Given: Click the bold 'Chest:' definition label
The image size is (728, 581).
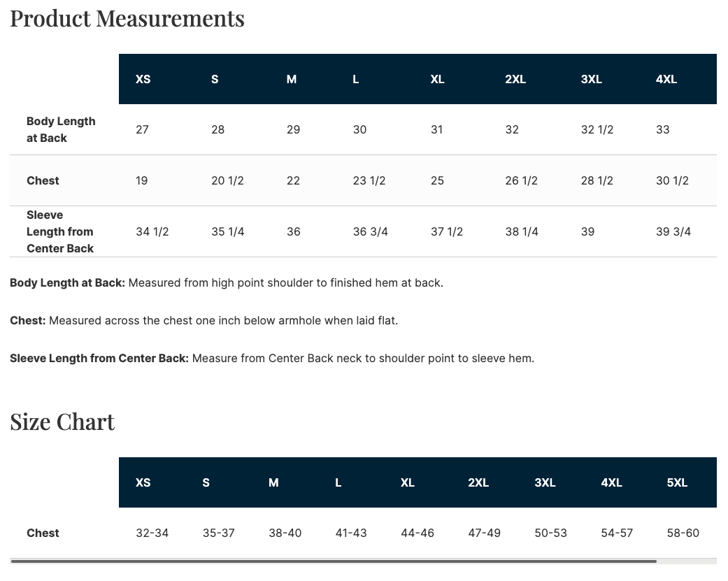Looking at the screenshot, I should (28, 320).
